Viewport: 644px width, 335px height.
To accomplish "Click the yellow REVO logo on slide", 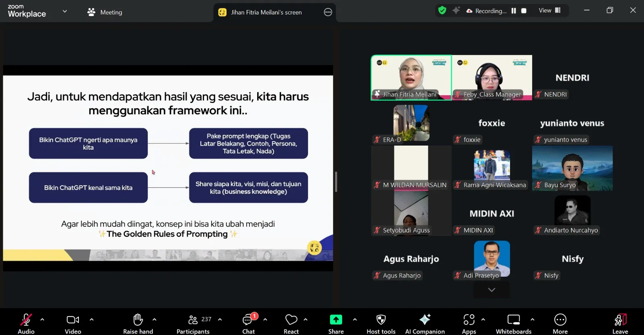I will coord(315,247).
